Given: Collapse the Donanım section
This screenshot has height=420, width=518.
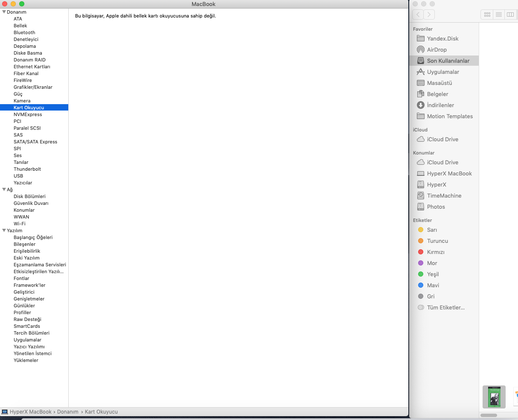Looking at the screenshot, I should tap(4, 12).
